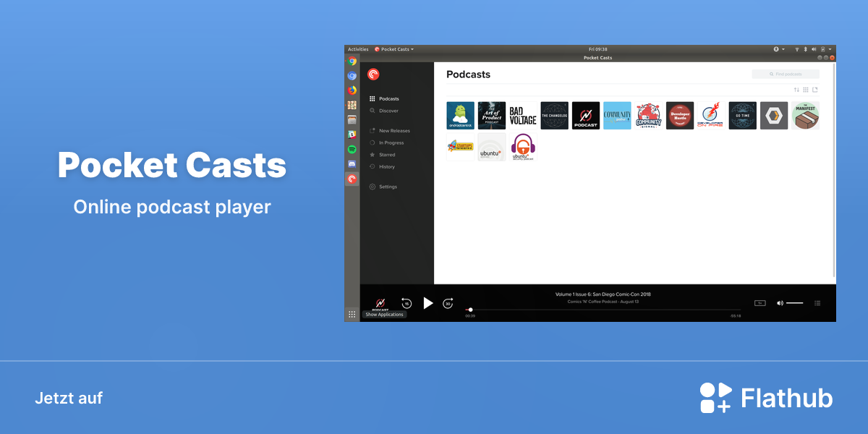Click the Fri 09:38 clock
Image resolution: width=868 pixels, height=434 pixels.
[598, 49]
